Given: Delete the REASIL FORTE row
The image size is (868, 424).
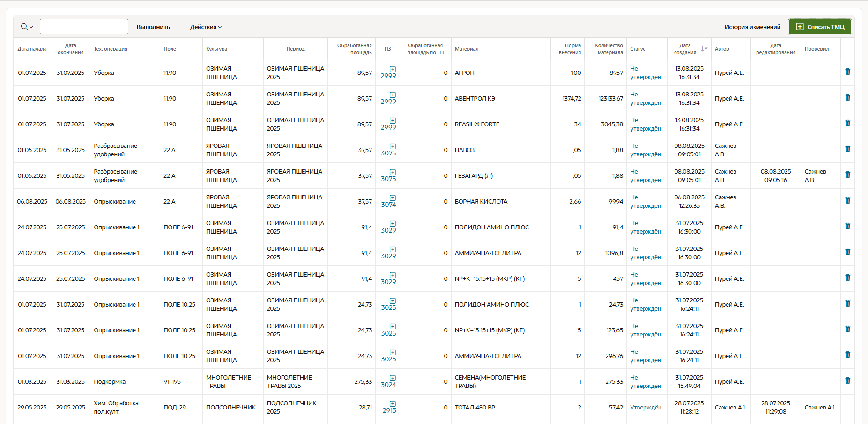Looking at the screenshot, I should [847, 123].
